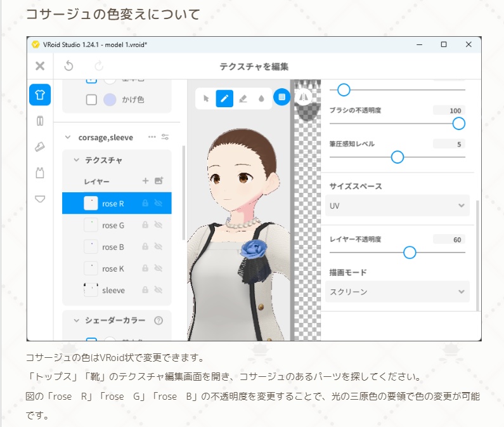Click the pen pressure value 5
The image size is (504, 427).
449,144
